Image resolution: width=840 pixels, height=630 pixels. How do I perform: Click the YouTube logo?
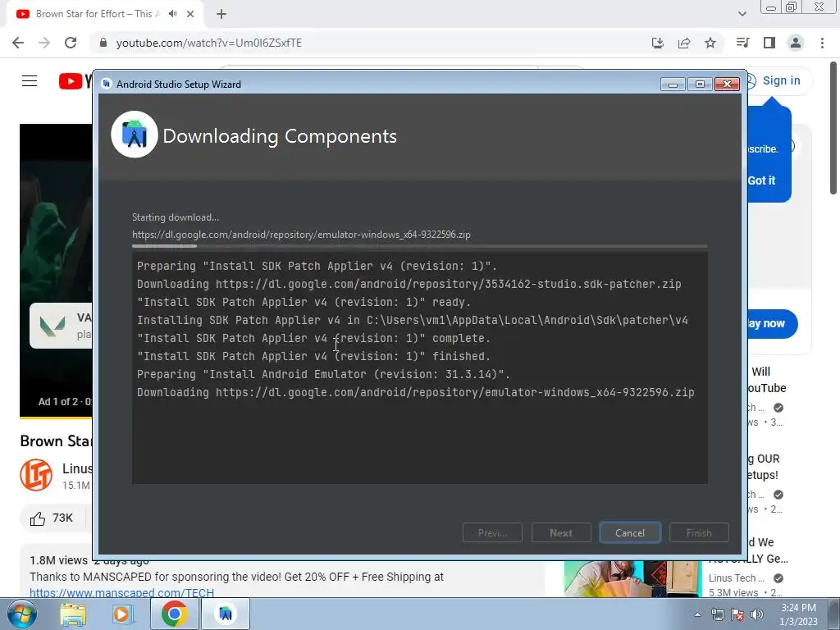[75, 81]
